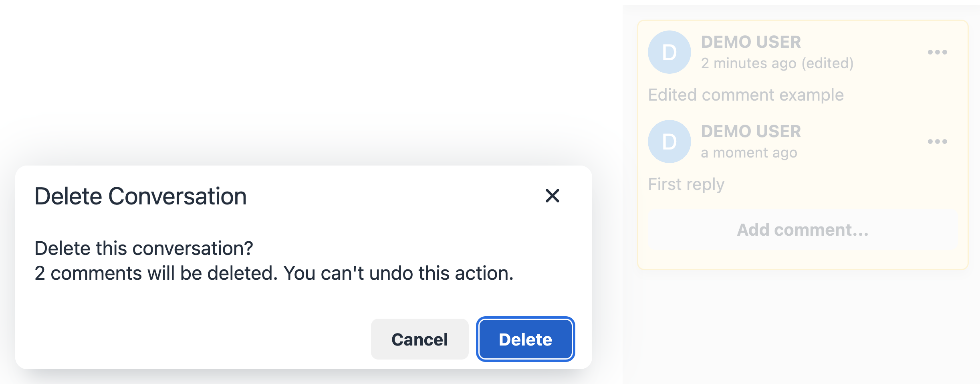Click the a moment ago timestamp
Screen dimensions: 980x384
click(749, 152)
